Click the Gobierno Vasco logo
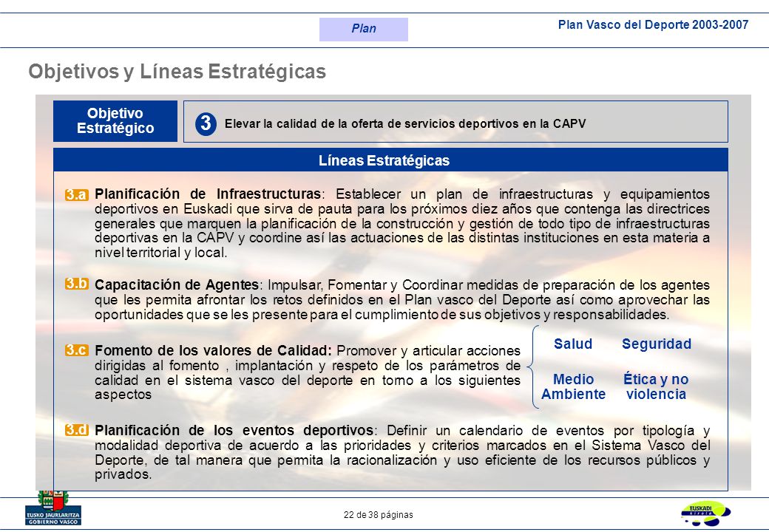Screen dimensions: 769x532 click(x=53, y=508)
